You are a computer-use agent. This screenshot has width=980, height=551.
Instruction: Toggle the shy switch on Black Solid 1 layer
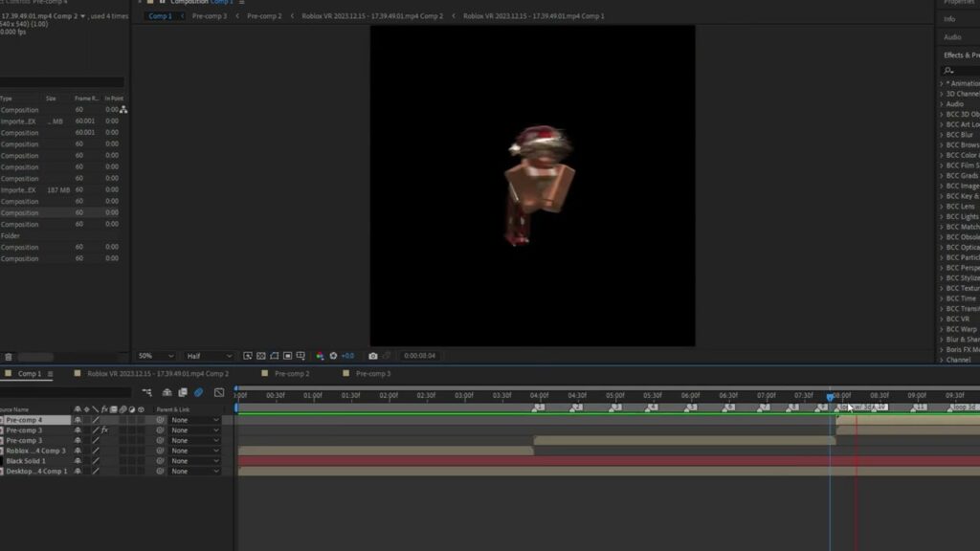click(78, 461)
